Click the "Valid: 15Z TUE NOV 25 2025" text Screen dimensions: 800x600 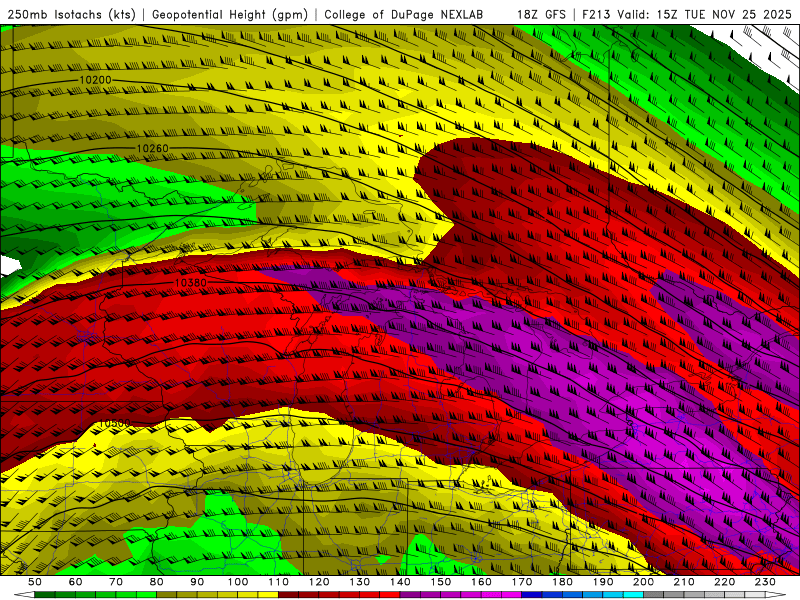tap(704, 15)
